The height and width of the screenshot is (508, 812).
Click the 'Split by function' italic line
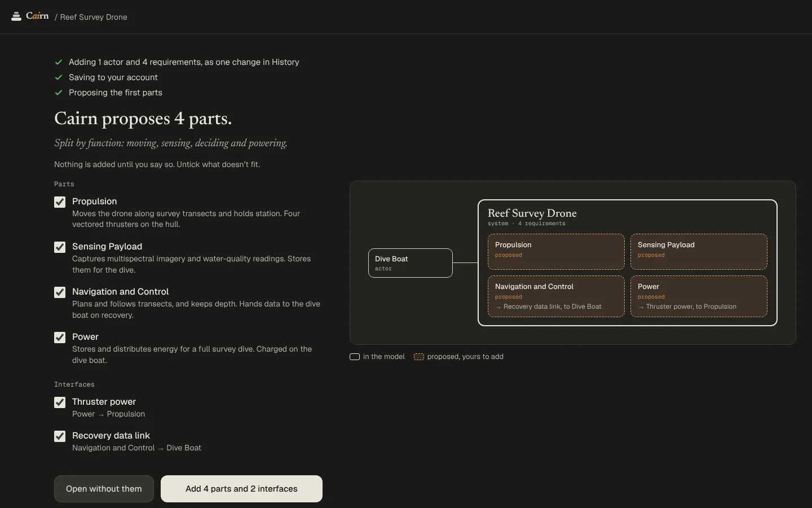(x=171, y=143)
